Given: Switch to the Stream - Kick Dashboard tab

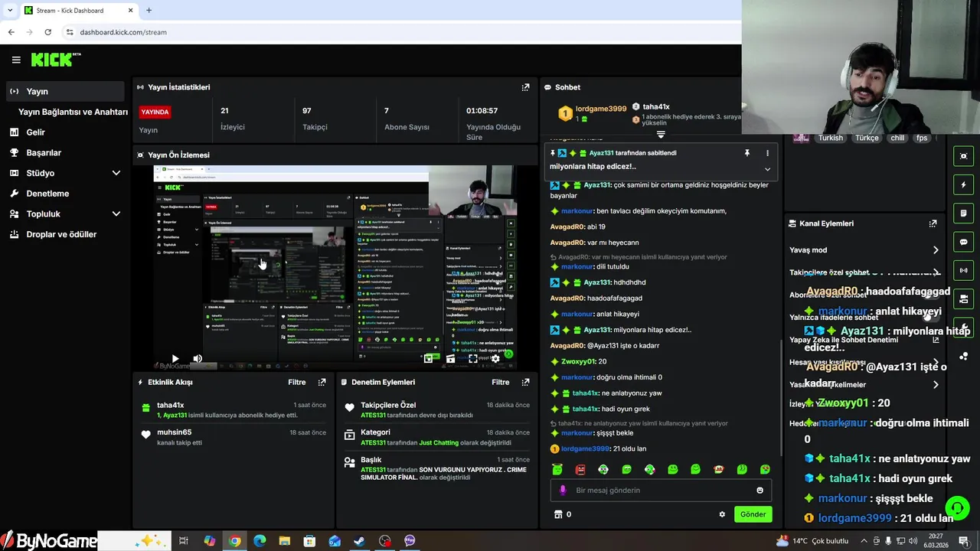Looking at the screenshot, I should (80, 11).
